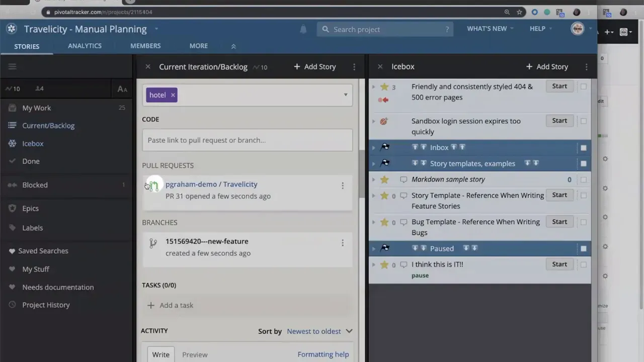Select the Icebox snowflake icon in sidebar
This screenshot has height=362, width=644.
(x=11, y=143)
